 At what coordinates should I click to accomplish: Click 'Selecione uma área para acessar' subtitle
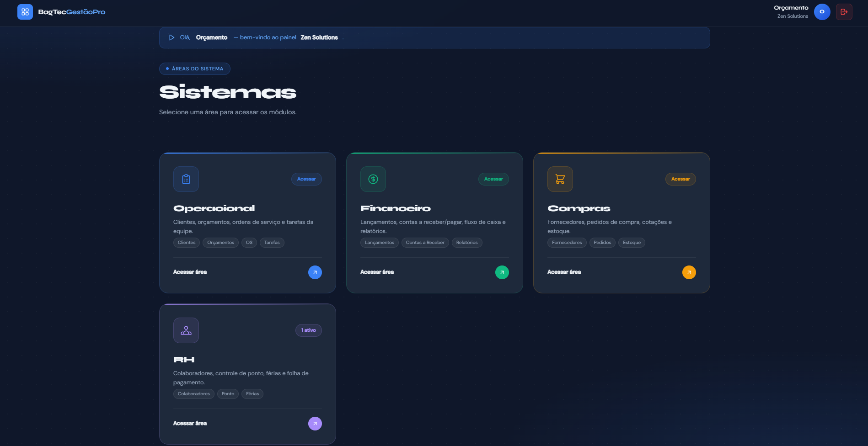228,112
